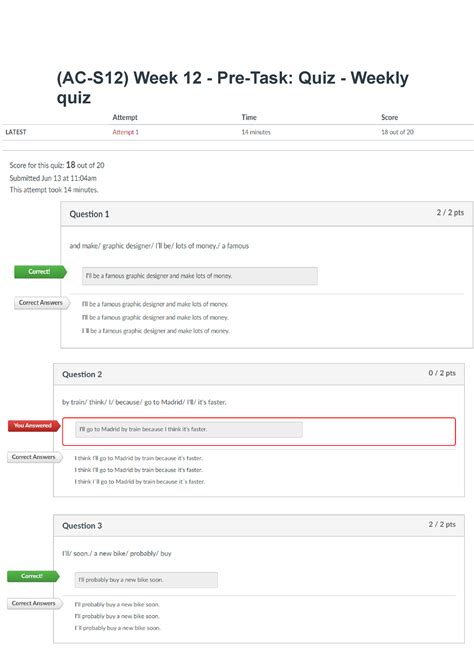Screen dimensions: 474x670
Task: Click the green Correct! label for Question 3
Action: pyautogui.click(x=33, y=576)
